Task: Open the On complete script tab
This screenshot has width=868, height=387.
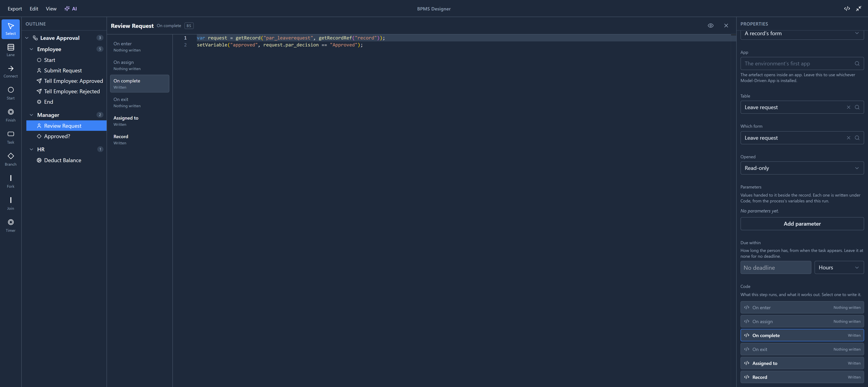Action: click(x=139, y=83)
